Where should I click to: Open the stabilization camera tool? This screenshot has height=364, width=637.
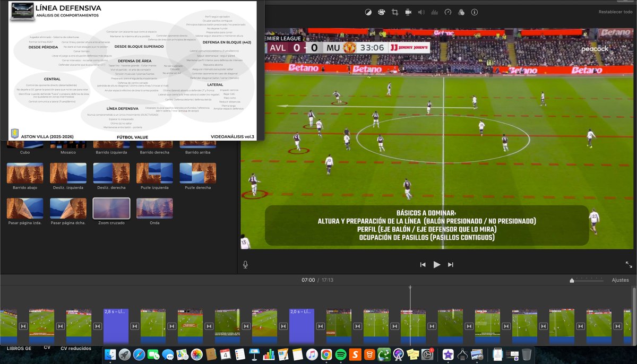[x=408, y=12]
